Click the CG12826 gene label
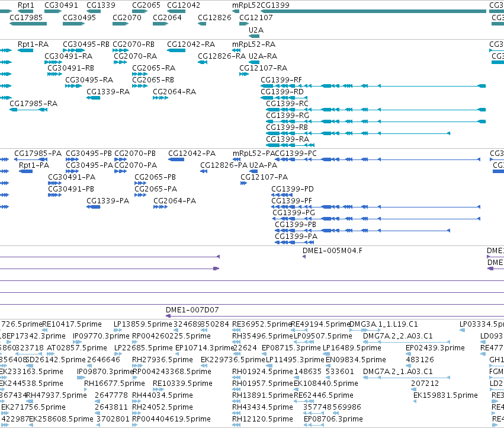This screenshot has height=428, width=504. [x=215, y=17]
